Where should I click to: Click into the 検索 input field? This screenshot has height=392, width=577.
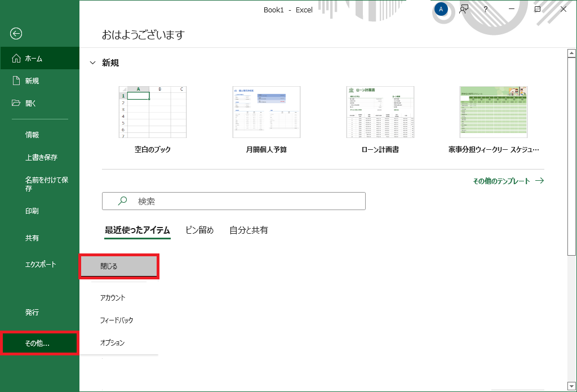coord(242,201)
